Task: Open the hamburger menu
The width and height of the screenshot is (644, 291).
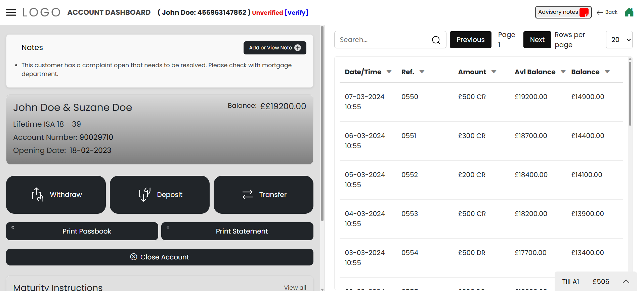Action: [11, 12]
